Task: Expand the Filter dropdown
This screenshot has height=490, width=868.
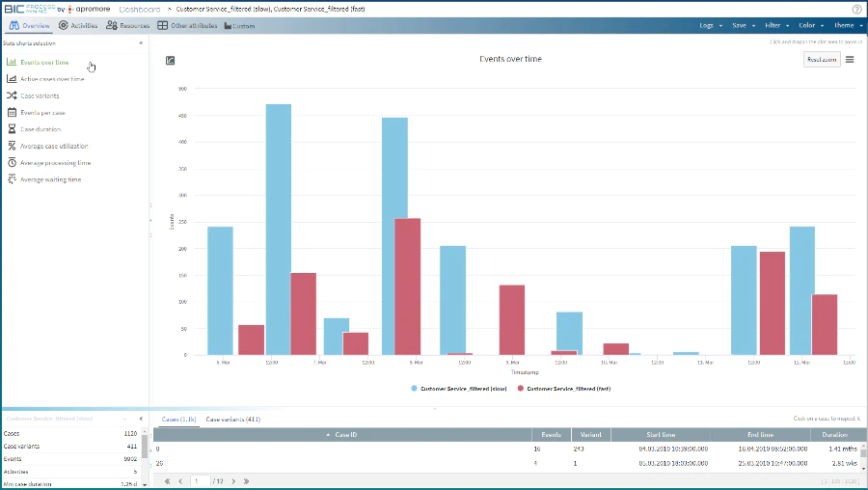Action: [777, 25]
